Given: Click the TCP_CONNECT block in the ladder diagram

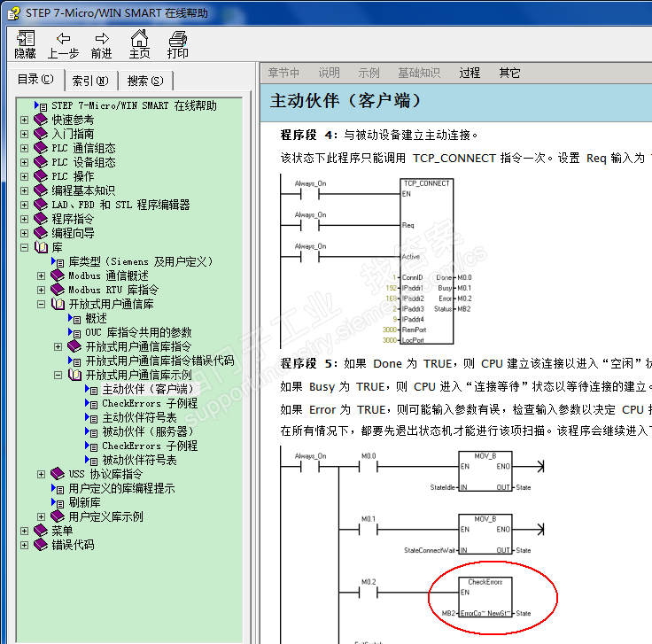Looking at the screenshot, I should 427,261.
